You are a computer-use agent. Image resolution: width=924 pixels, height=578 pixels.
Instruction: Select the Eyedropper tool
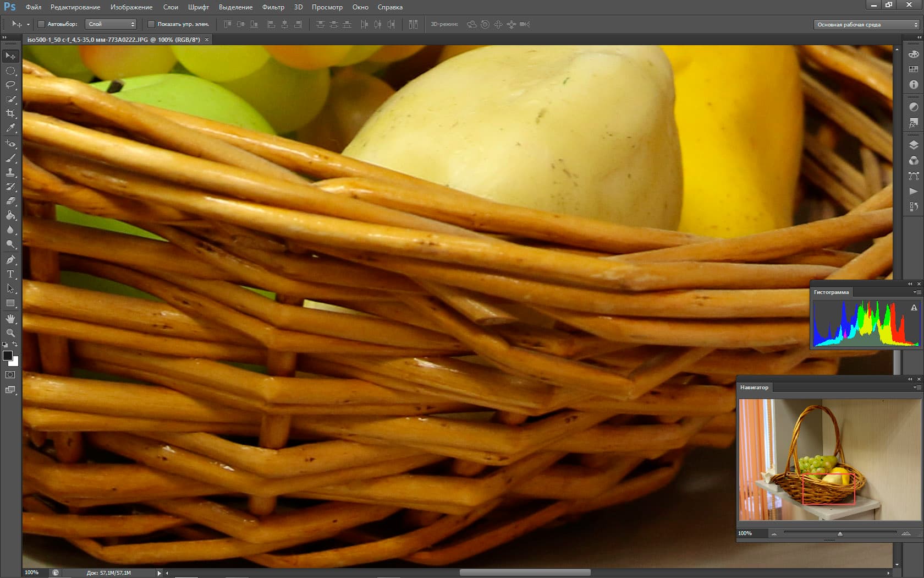click(10, 128)
